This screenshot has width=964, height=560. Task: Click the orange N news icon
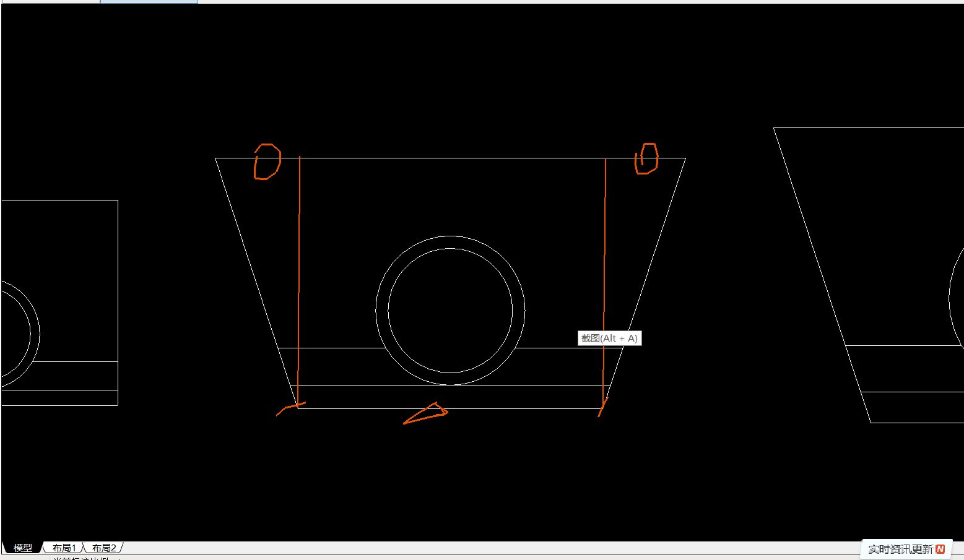(940, 549)
